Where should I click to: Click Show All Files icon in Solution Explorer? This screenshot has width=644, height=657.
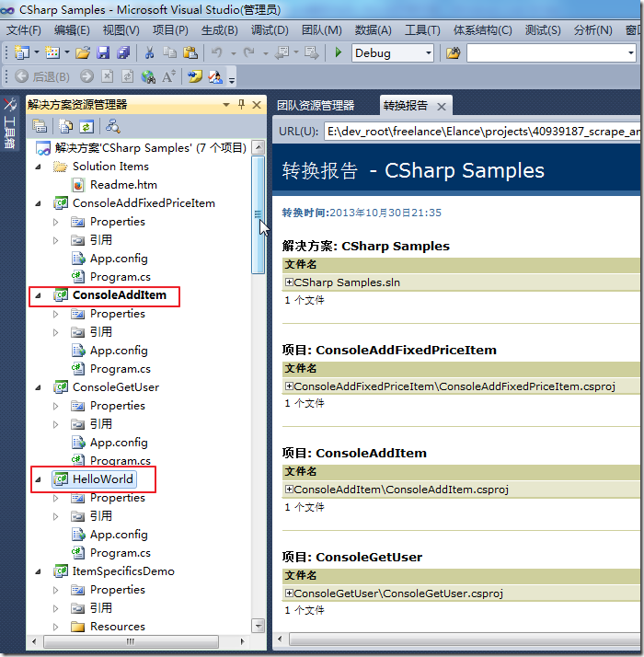pos(65,126)
